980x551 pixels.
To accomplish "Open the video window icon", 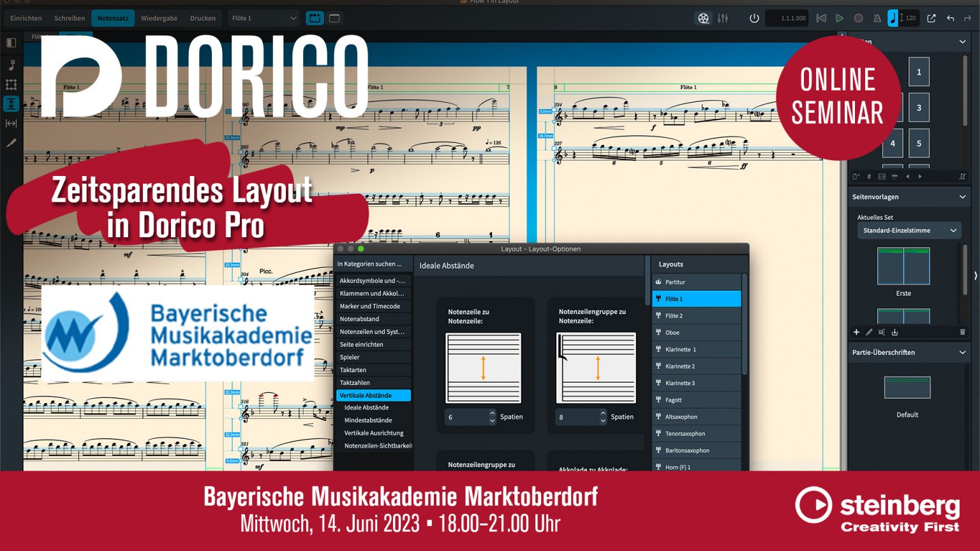I will click(x=703, y=18).
